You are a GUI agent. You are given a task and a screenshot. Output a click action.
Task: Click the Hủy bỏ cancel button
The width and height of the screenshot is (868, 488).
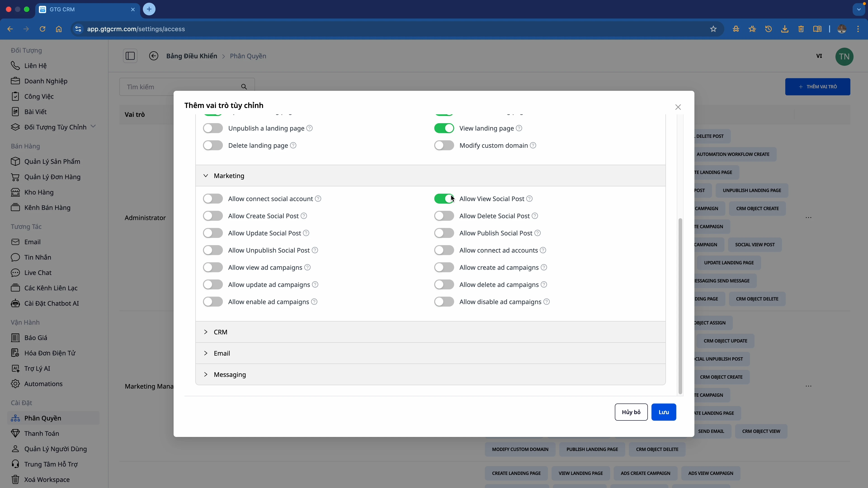pyautogui.click(x=631, y=412)
